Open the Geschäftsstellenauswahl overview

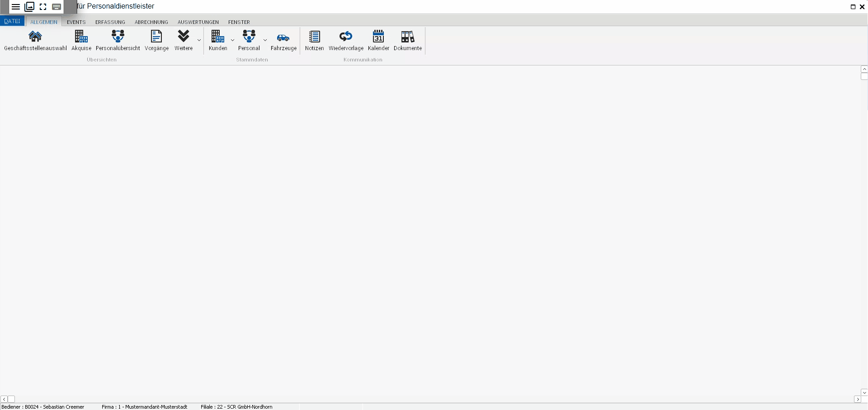click(35, 41)
